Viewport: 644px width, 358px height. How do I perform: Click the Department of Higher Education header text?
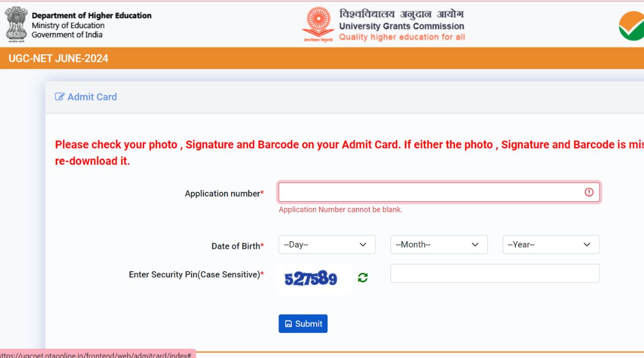pos(91,15)
